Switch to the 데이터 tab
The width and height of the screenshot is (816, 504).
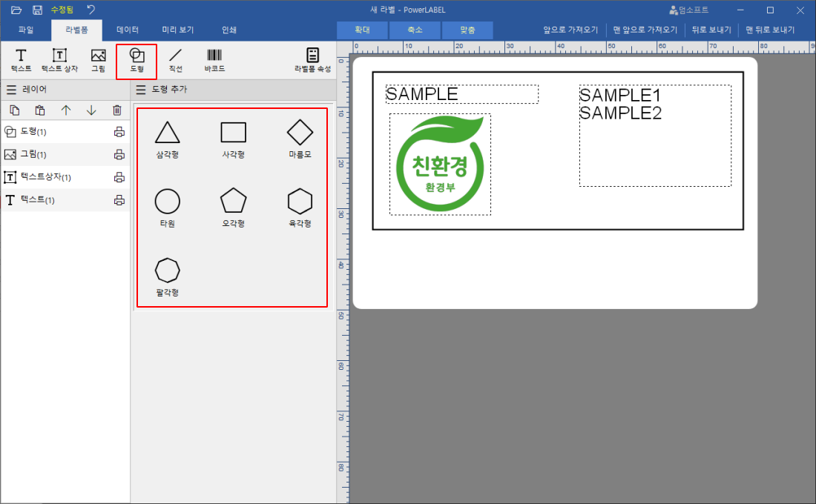point(128,30)
